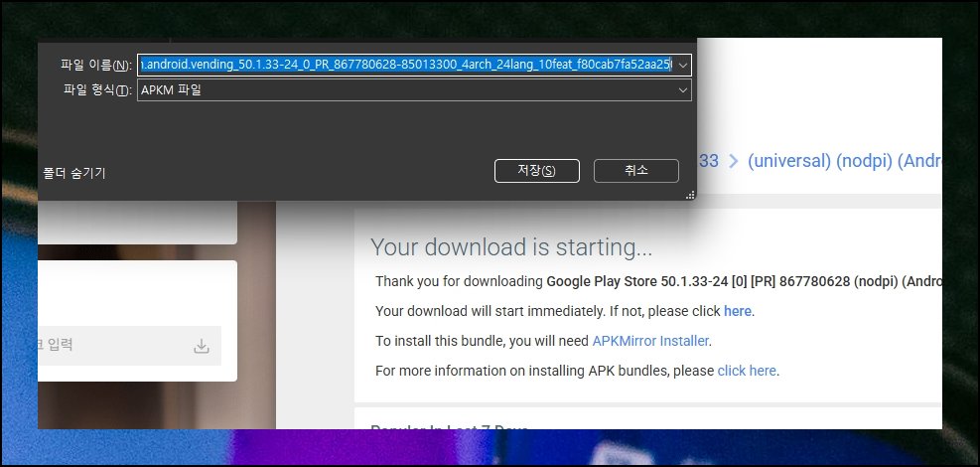Click the 저장(S) save button
980x467 pixels.
click(537, 171)
